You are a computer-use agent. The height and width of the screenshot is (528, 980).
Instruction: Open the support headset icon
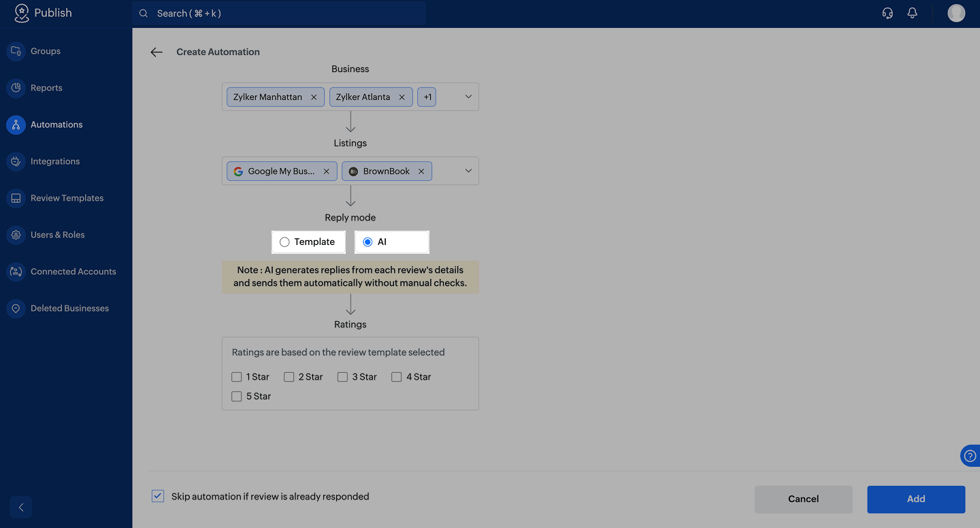[887, 13]
